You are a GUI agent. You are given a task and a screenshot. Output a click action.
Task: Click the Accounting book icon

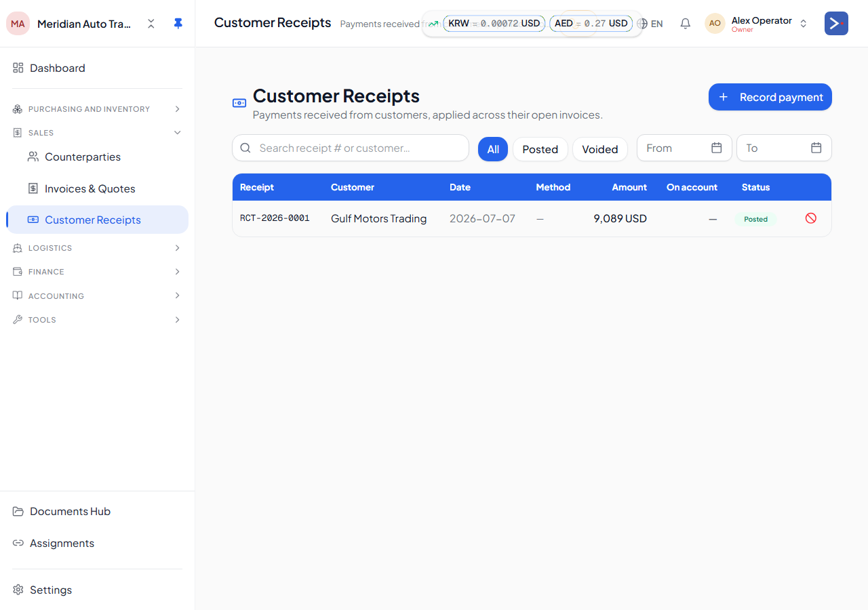[x=18, y=296]
